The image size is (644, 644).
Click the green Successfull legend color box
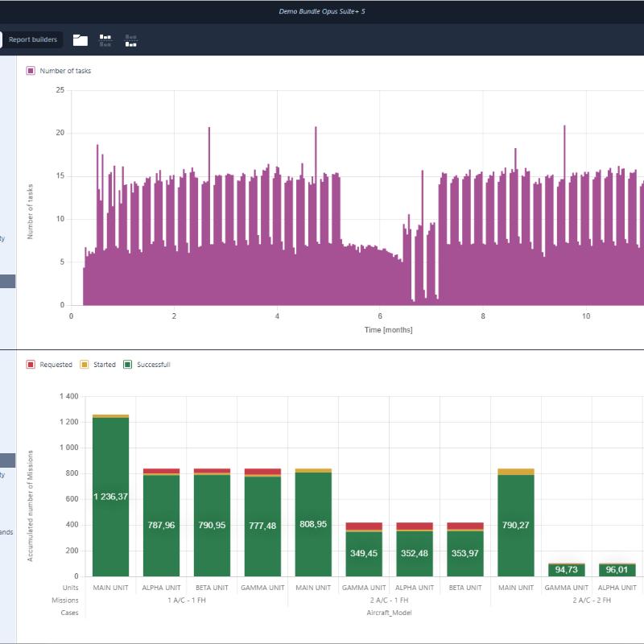[128, 365]
